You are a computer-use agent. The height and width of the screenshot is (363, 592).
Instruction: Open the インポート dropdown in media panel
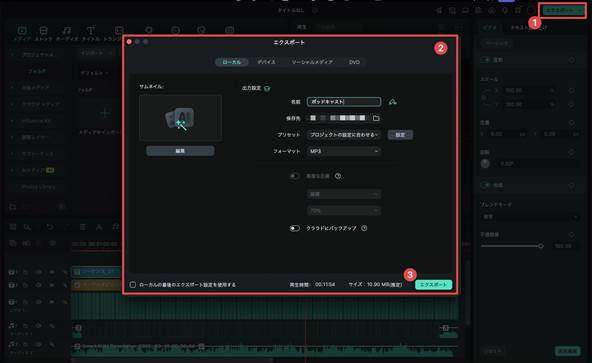(97, 53)
